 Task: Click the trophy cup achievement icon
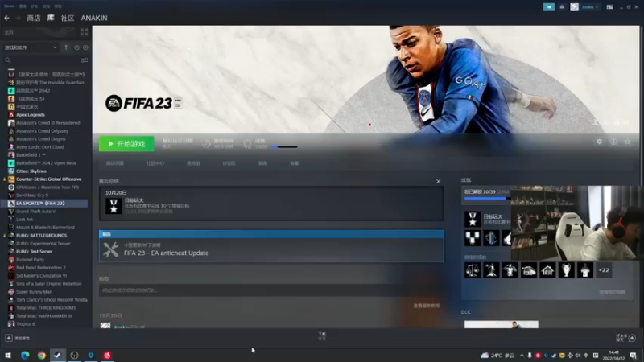567,270
